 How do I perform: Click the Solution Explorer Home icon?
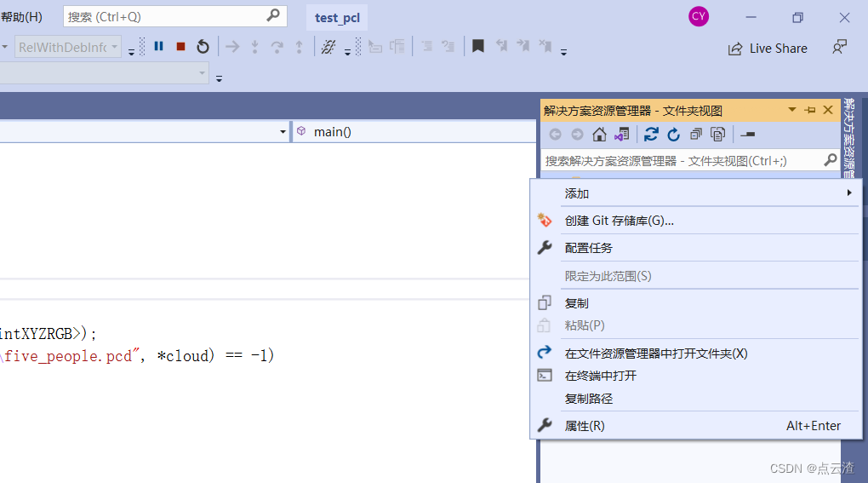click(599, 135)
